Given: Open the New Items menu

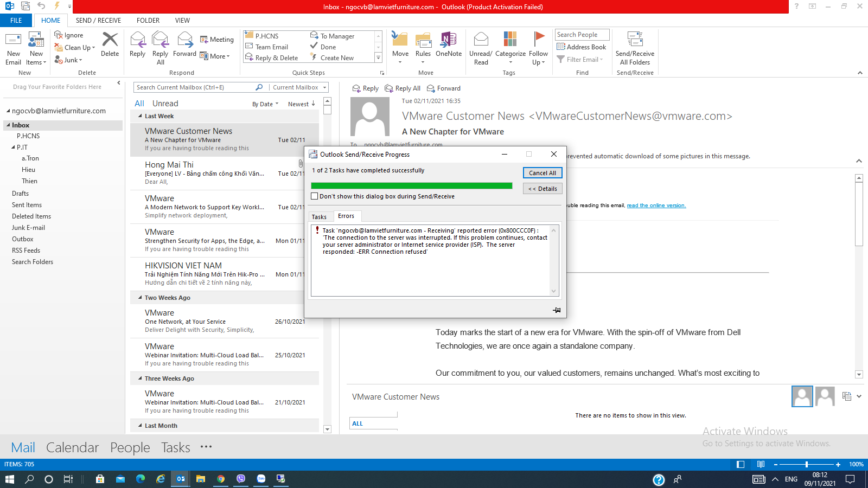Looking at the screenshot, I should [36, 49].
